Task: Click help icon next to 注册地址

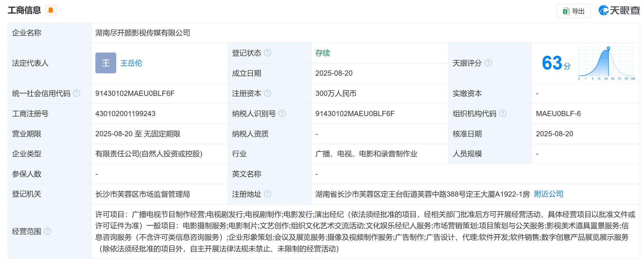Action: (x=268, y=194)
